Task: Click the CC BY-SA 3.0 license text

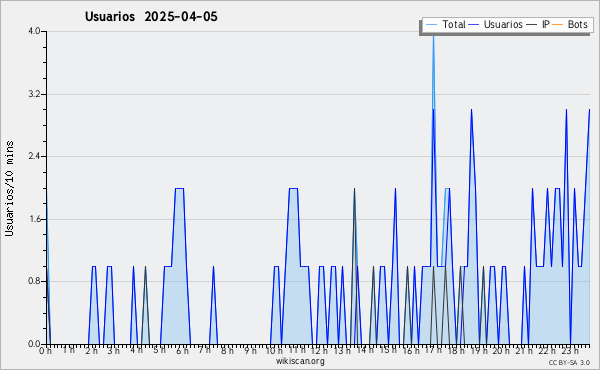Action: point(569,363)
